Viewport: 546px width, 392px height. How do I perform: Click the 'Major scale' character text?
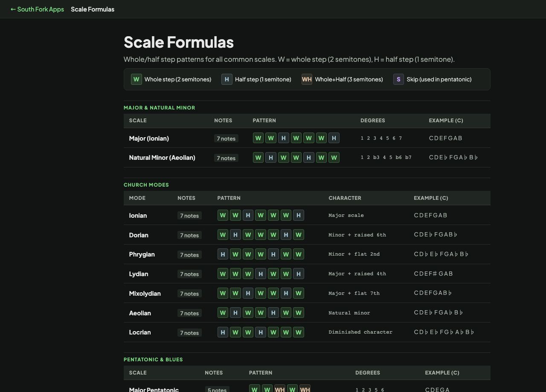coord(346,215)
